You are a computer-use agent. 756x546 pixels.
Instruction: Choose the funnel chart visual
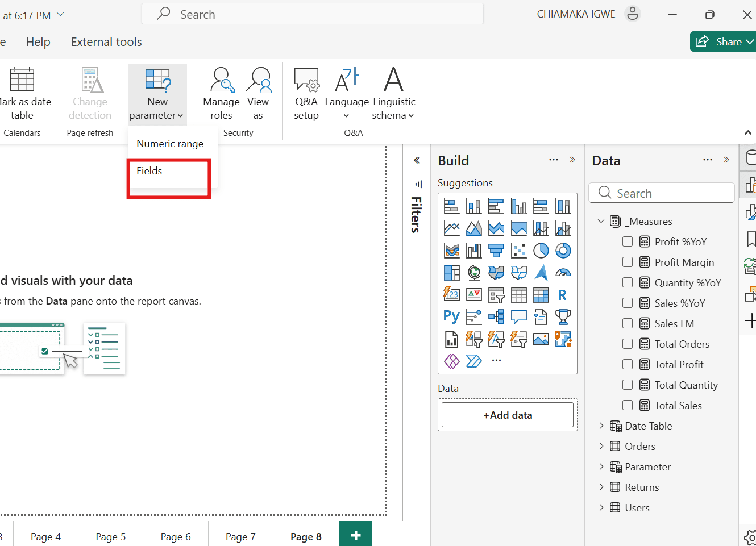click(496, 251)
